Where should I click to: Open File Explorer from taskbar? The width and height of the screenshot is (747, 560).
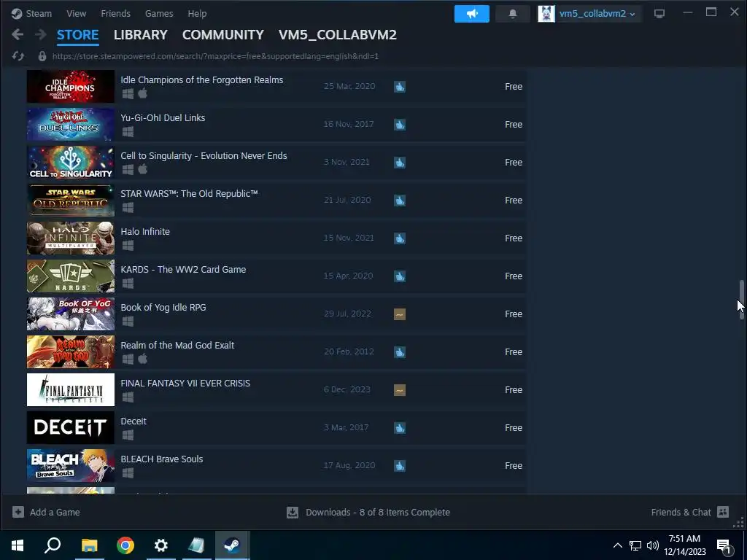pos(89,545)
